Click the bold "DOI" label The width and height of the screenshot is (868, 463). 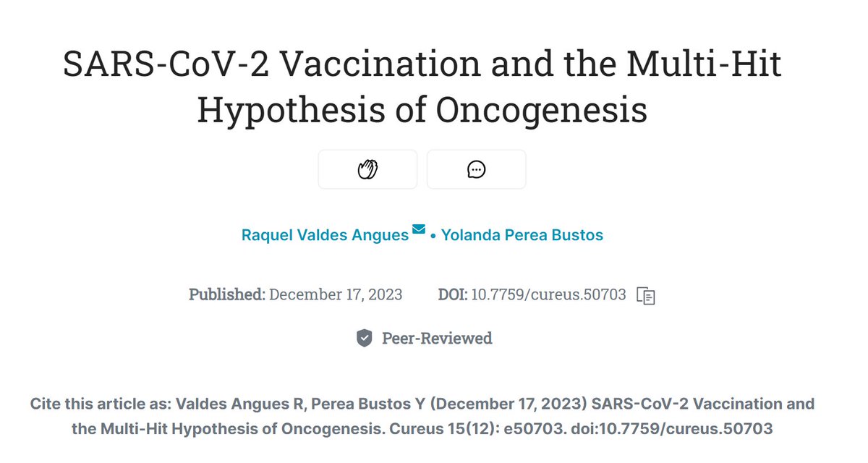452,294
